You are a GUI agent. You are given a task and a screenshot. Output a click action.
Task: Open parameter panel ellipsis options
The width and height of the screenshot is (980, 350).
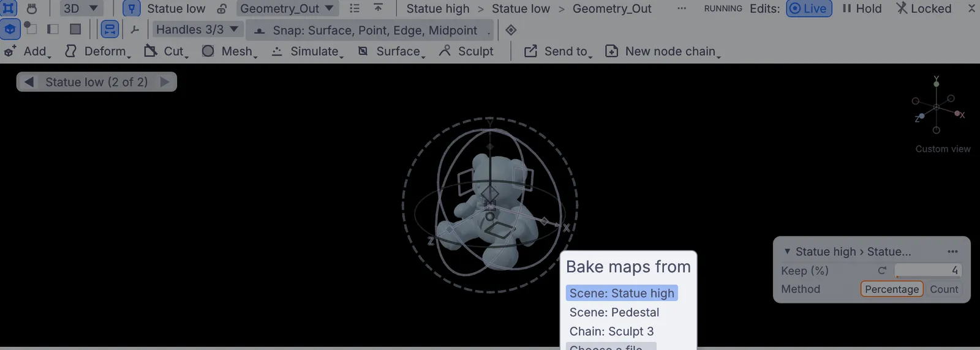click(x=952, y=251)
